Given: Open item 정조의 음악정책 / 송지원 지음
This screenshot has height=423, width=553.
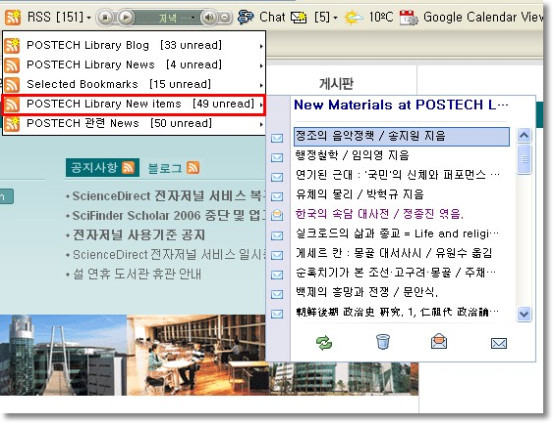Looking at the screenshot, I should tap(402, 136).
